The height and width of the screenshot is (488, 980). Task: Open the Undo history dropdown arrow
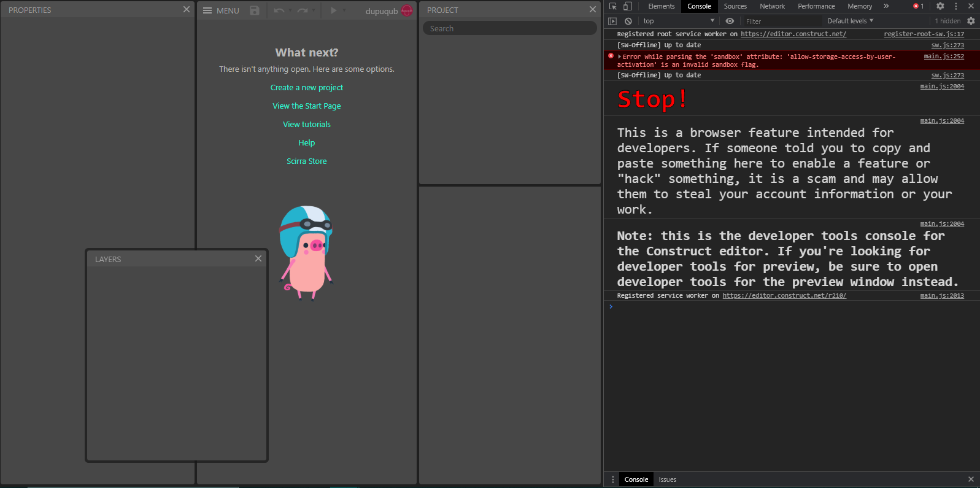click(290, 10)
